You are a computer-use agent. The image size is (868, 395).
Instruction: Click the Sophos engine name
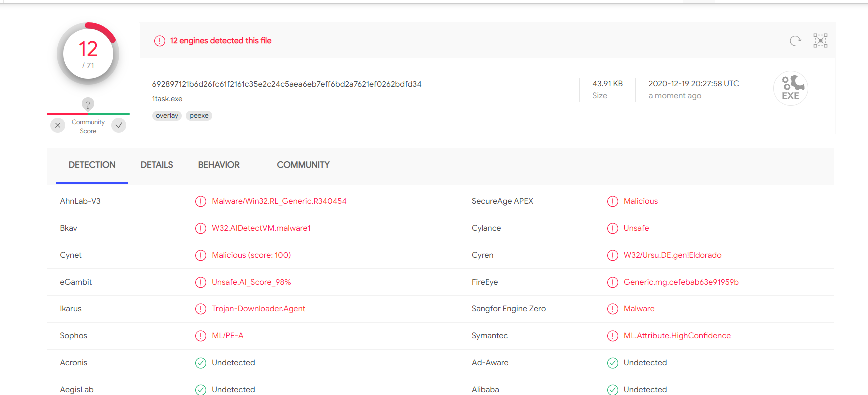(x=73, y=336)
